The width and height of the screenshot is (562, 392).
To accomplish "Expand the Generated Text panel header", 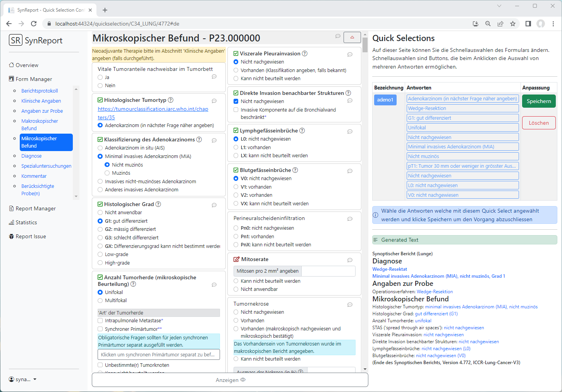I will click(464, 240).
